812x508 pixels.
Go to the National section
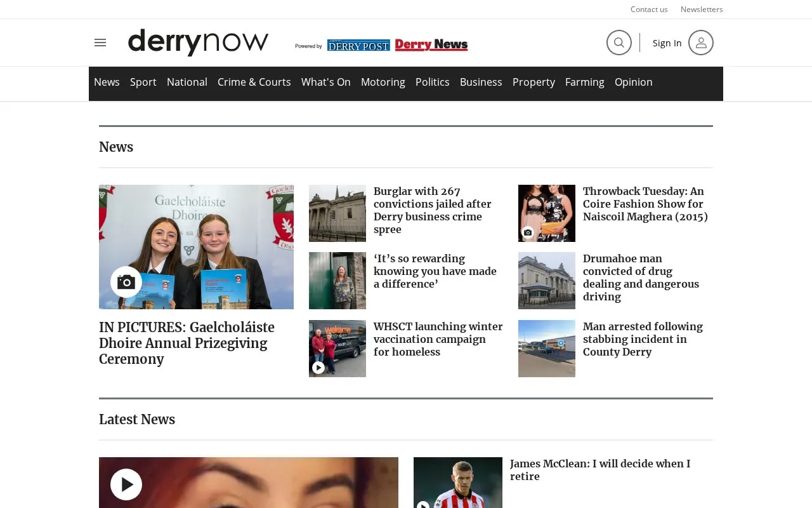coord(187,82)
